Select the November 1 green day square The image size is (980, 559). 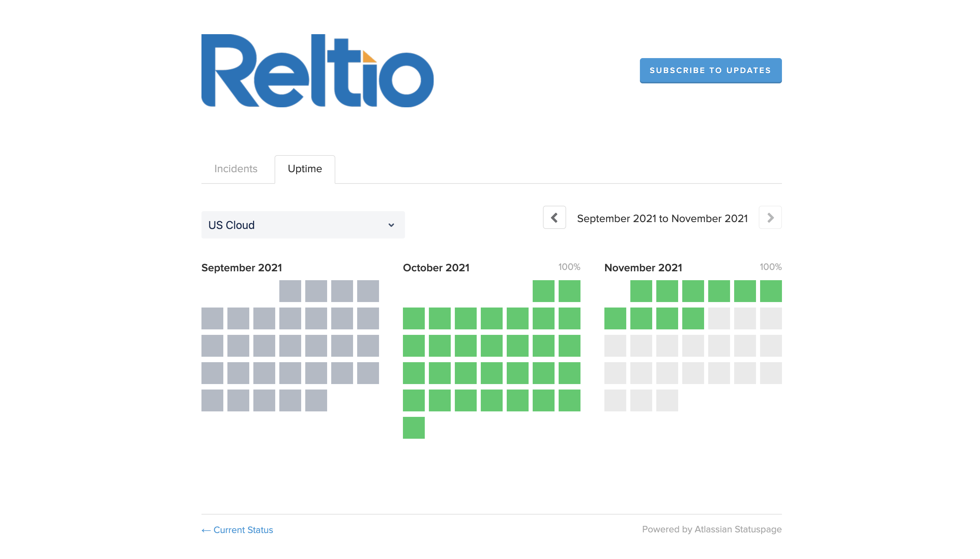(641, 291)
